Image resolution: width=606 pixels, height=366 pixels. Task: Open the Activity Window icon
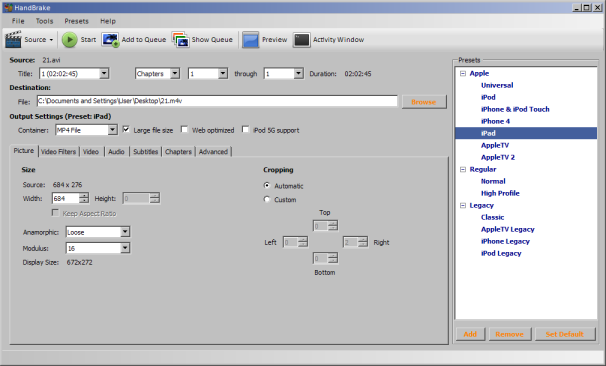click(x=301, y=40)
